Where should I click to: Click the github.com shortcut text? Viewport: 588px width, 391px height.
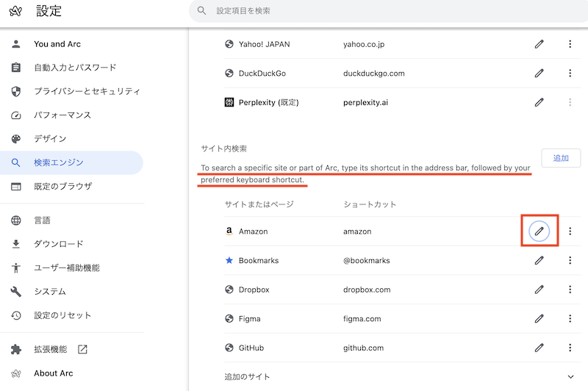[363, 348]
